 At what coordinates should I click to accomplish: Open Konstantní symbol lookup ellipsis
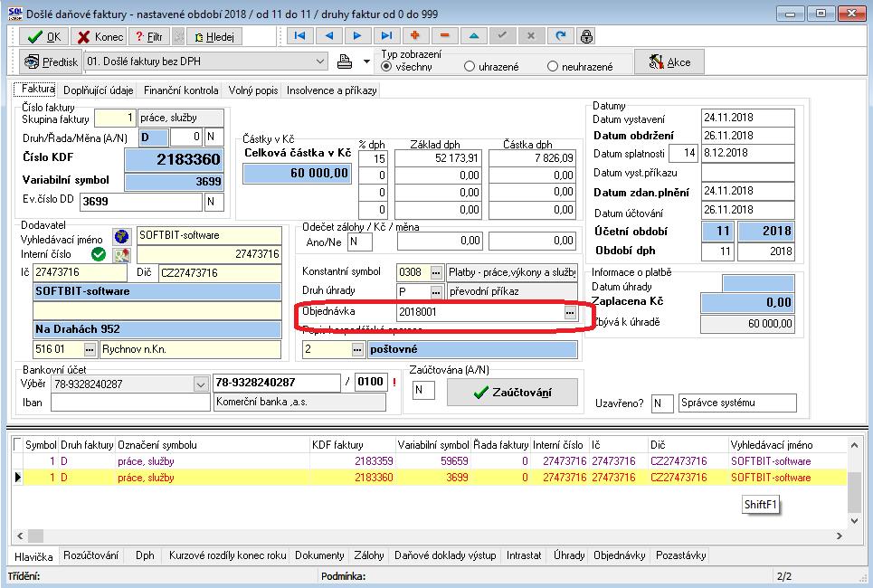click(436, 272)
